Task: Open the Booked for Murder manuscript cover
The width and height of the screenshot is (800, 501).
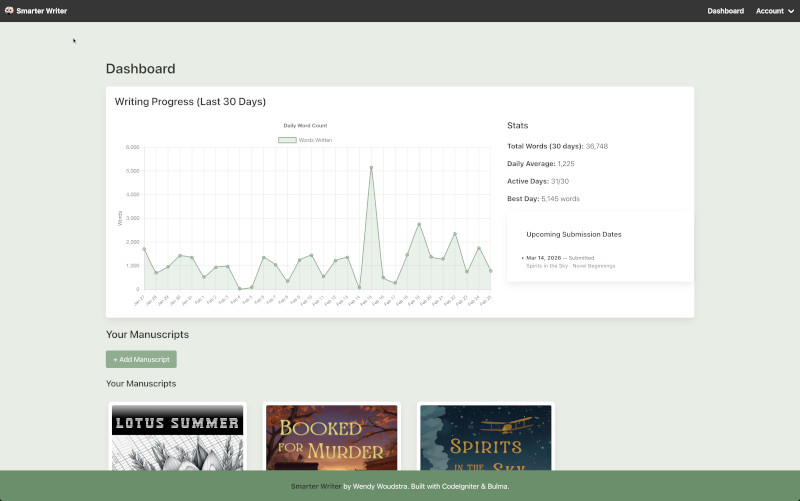Action: point(332,437)
